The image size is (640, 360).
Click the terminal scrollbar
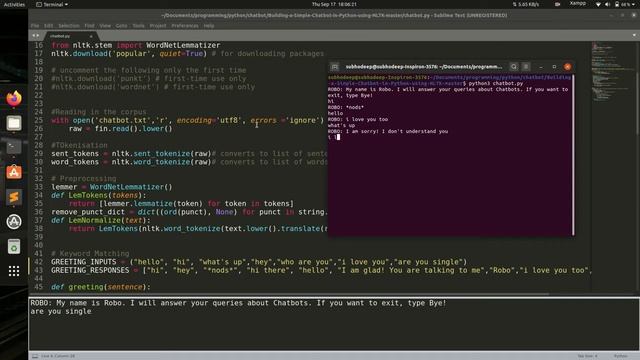(573, 154)
